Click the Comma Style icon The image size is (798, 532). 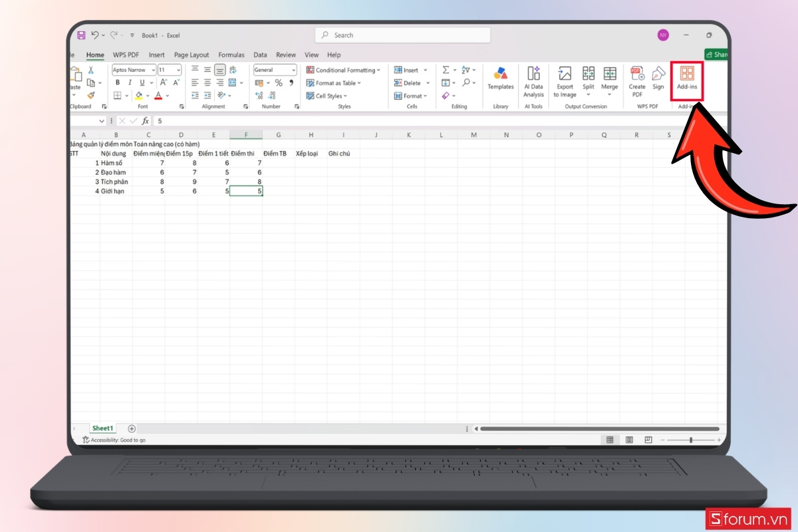291,82
